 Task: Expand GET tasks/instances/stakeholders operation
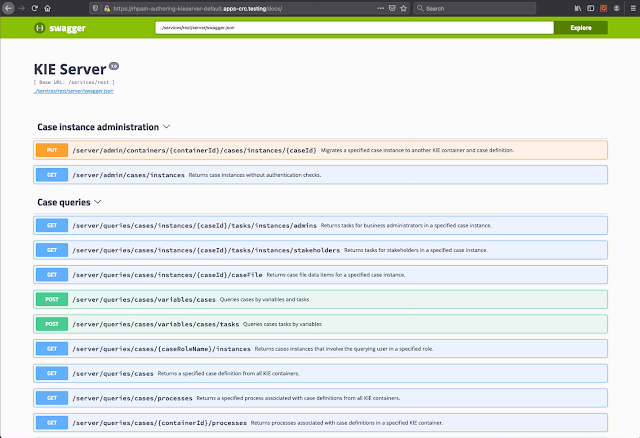point(320,250)
